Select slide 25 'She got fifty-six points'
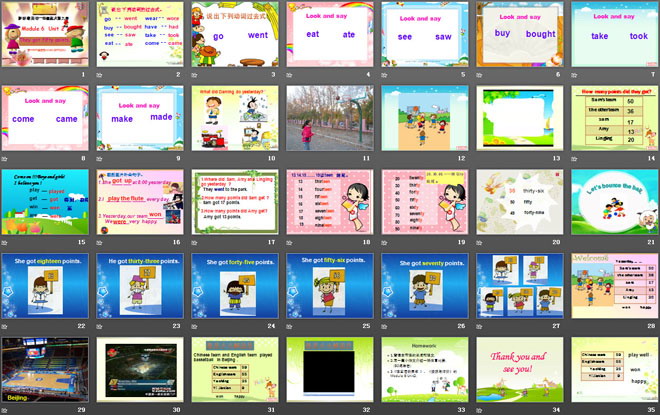 [x=330, y=285]
